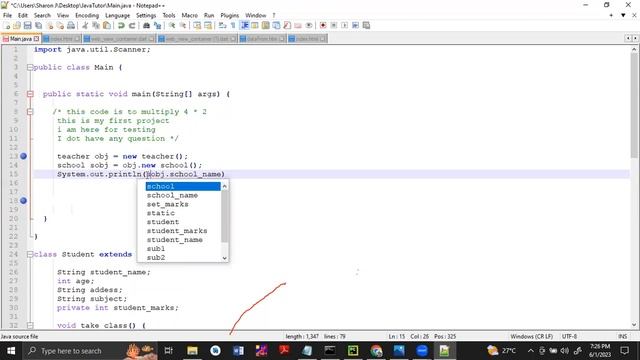Toggle INS insert mode in status bar

click(622, 336)
